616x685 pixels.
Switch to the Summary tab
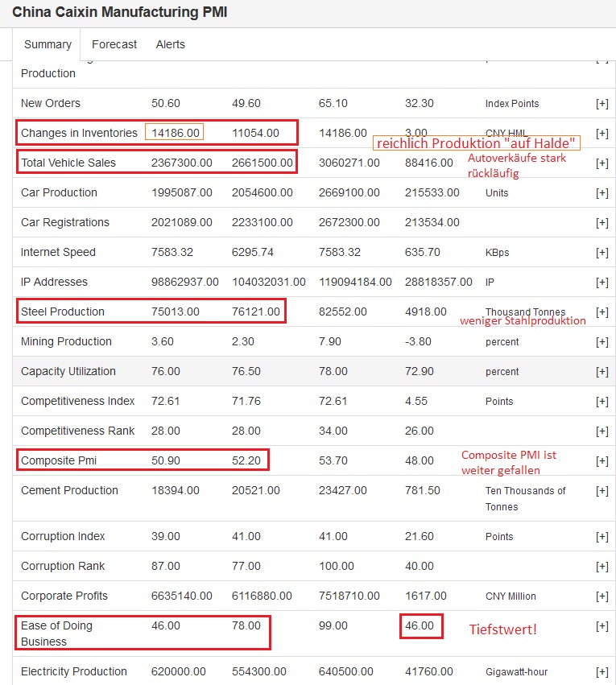(48, 44)
